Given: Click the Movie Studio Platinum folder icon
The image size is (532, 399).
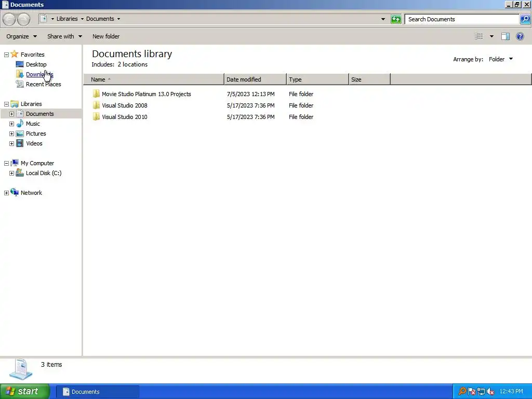Looking at the screenshot, I should [96, 94].
